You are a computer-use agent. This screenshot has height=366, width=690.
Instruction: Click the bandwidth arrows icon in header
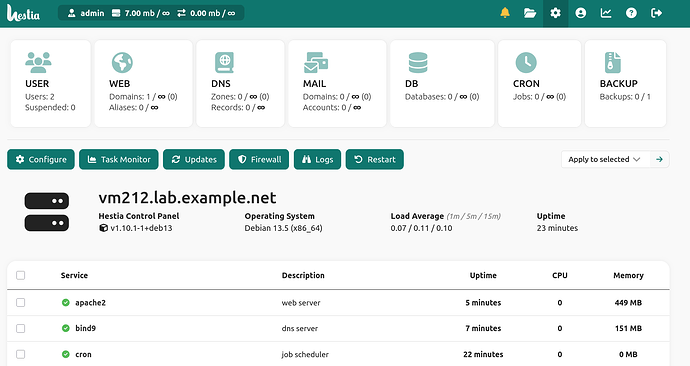(181, 13)
